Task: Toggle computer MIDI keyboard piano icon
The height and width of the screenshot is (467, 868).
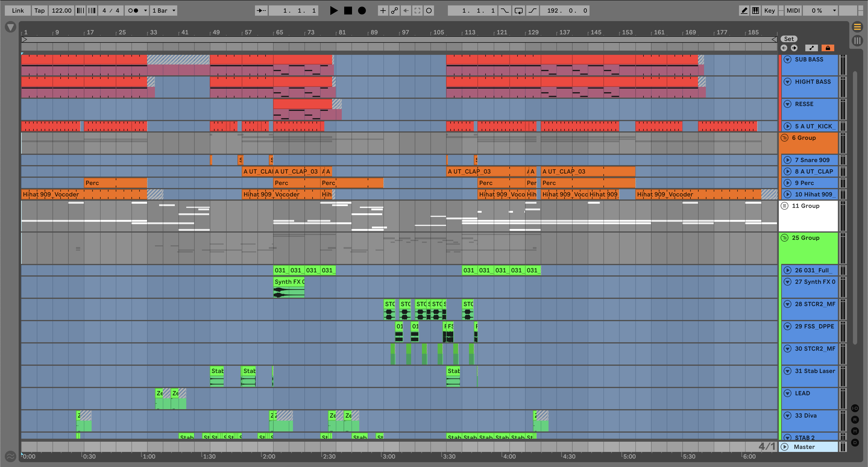Action: [756, 11]
